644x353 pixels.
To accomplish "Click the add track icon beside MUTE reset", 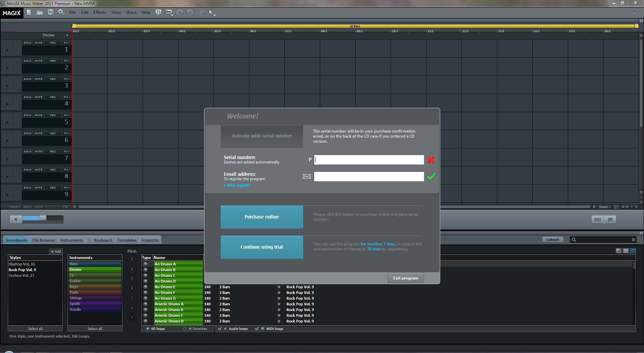I will (65, 207).
